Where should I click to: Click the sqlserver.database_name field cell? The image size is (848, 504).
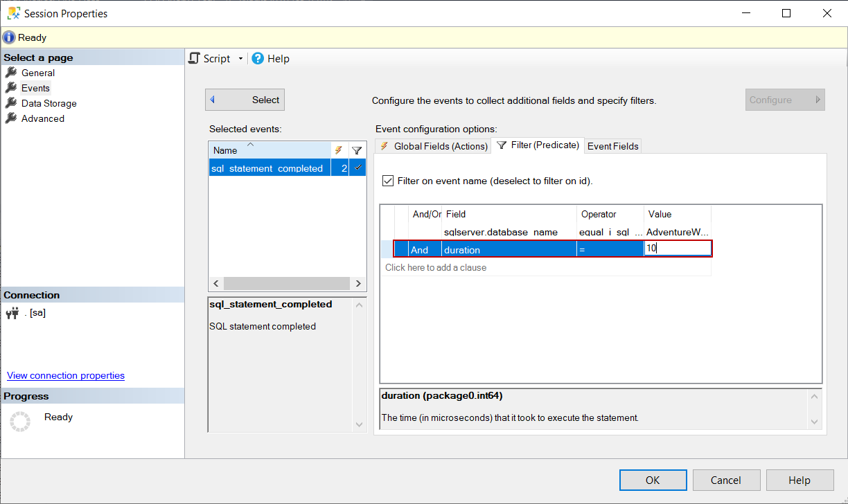coord(509,232)
